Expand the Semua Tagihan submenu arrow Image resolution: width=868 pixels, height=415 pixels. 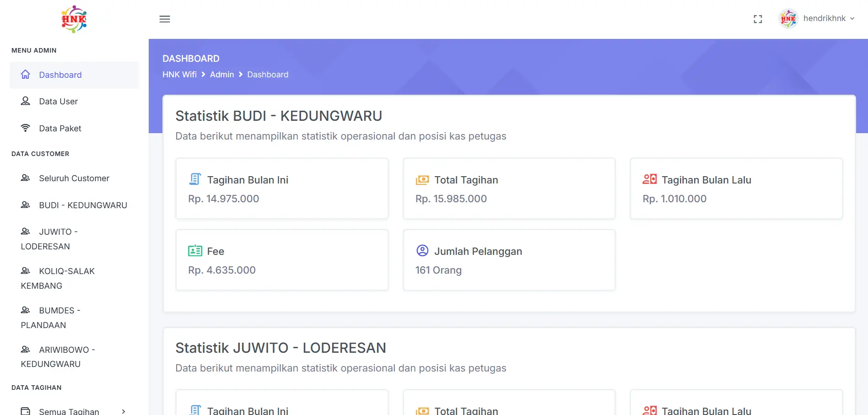tap(124, 411)
